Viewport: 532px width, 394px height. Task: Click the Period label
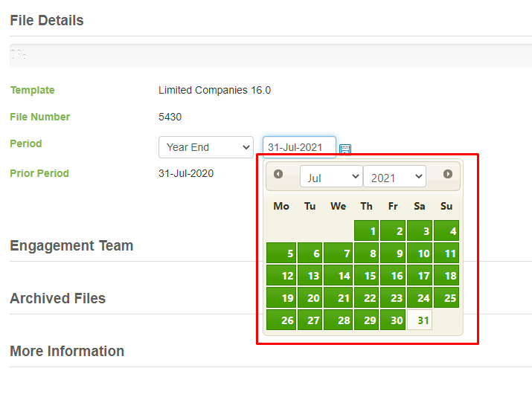click(x=26, y=143)
